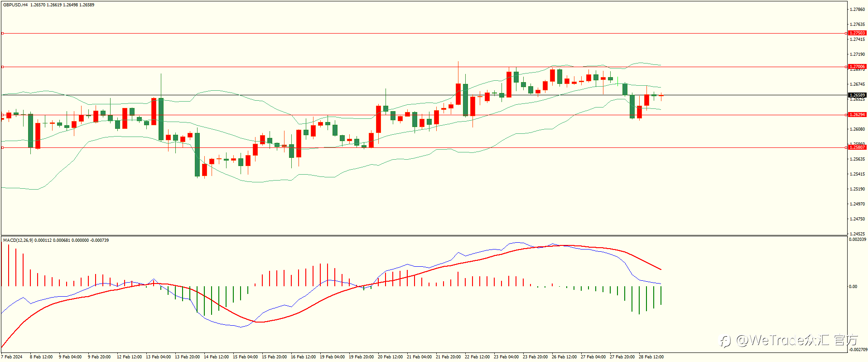Click the 1.27415 price axis label
Image resolution: width=868 pixels, height=362 pixels.
coord(858,39)
